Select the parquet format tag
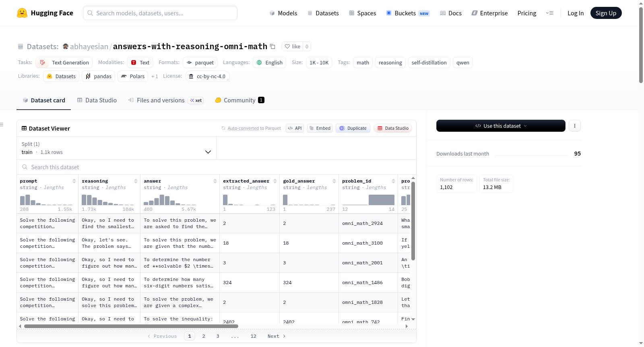Screen dimensions: 644x347 click(200, 62)
